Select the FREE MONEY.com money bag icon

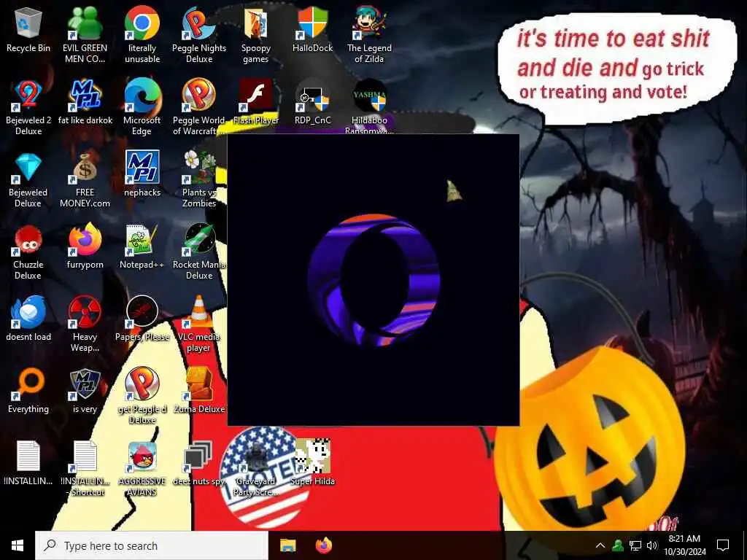[85, 168]
